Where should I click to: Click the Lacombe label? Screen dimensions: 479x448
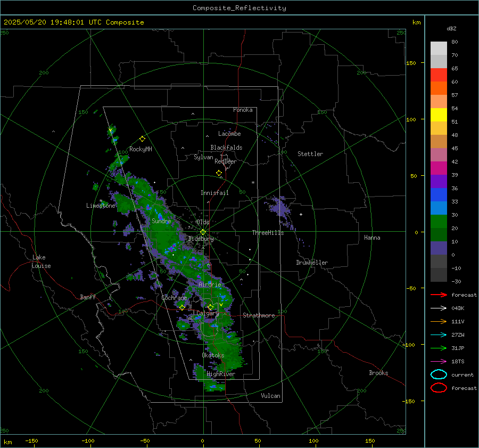(229, 134)
